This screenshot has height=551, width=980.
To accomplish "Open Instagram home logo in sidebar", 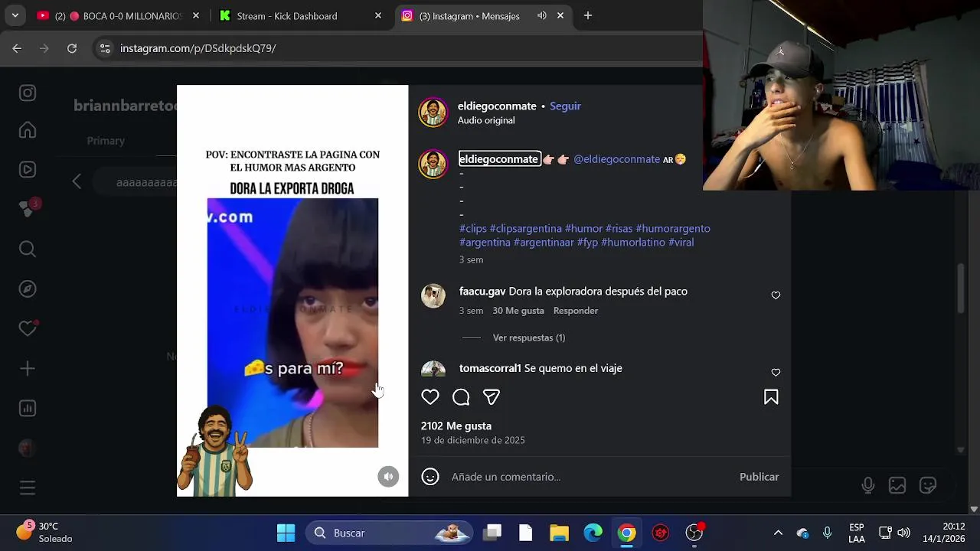I will [x=28, y=93].
